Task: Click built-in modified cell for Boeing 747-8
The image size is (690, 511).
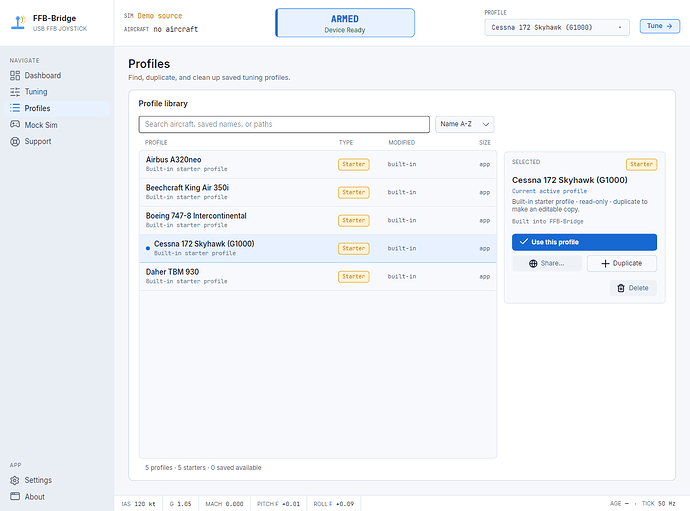Action: coord(402,221)
